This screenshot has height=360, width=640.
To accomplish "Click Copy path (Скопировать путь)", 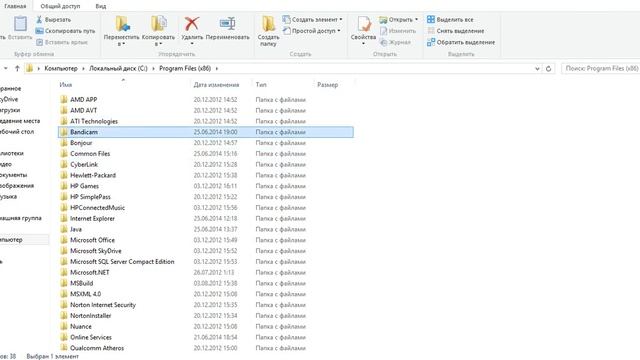I will click(x=65, y=31).
